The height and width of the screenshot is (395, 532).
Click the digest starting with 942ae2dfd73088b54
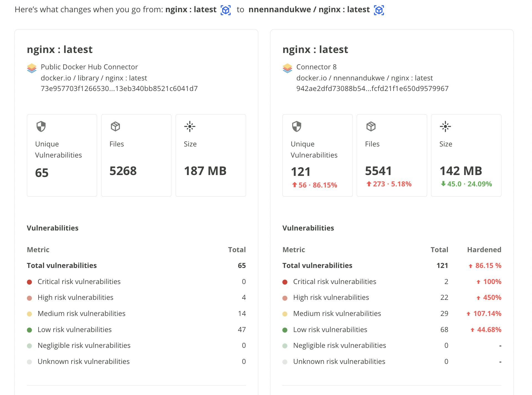click(372, 88)
